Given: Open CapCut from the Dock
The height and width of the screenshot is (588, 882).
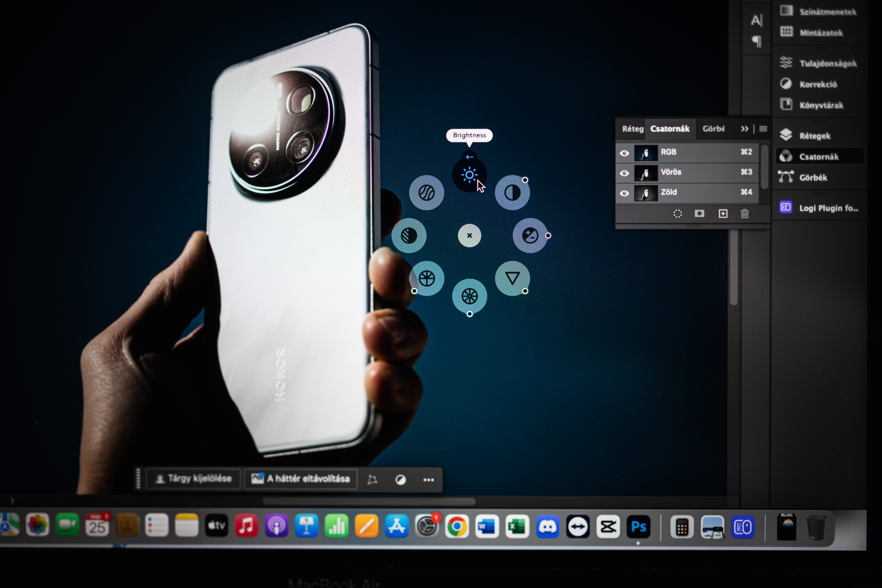Looking at the screenshot, I should pyautogui.click(x=608, y=526).
